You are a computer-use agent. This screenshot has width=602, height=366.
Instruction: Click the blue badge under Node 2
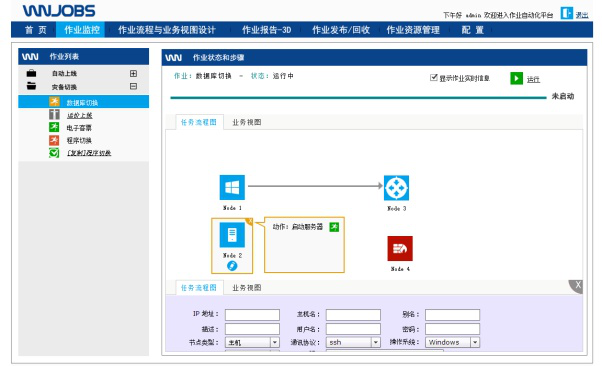tap(232, 265)
